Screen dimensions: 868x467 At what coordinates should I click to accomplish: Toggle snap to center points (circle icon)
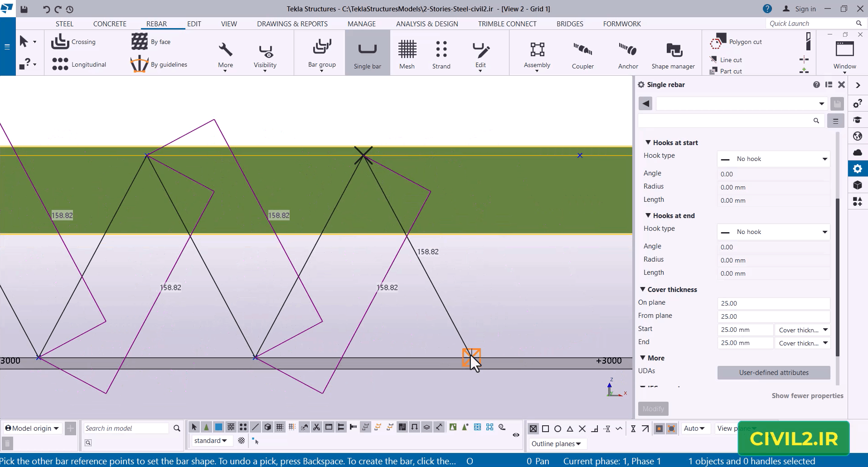pos(558,428)
